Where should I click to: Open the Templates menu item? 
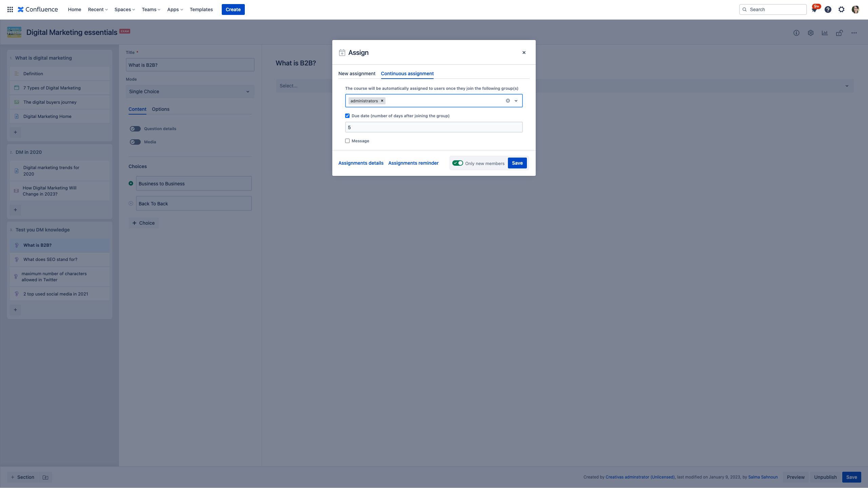(x=201, y=9)
